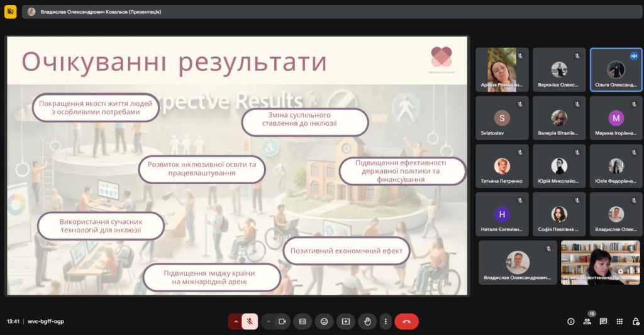Viewport: 644px width, 335px height.
Task: Select Татьяна Петренко's participant tile
Action: pos(502,167)
